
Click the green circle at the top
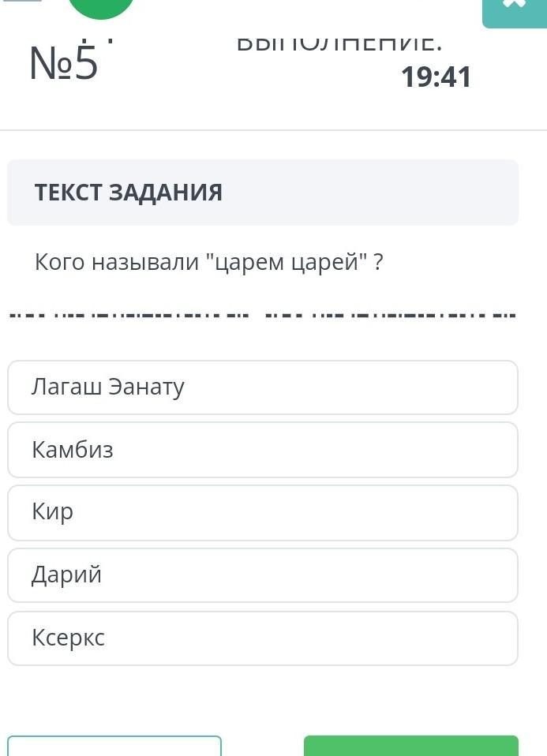point(101,6)
